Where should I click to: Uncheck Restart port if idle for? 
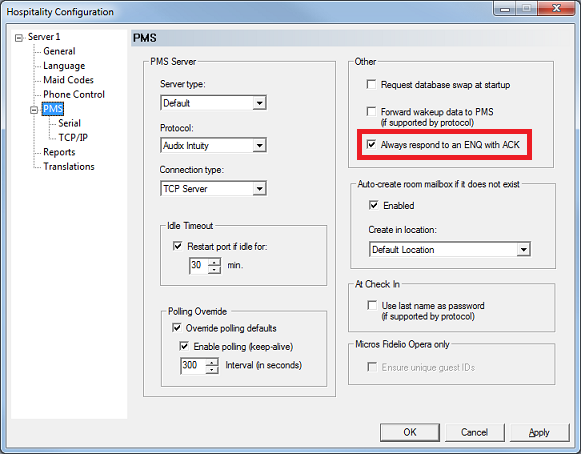[x=177, y=246]
